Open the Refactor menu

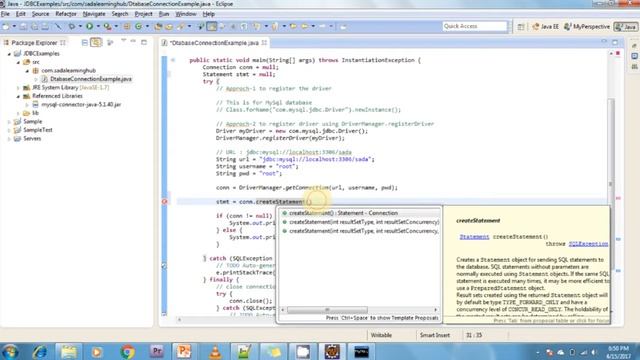66,14
